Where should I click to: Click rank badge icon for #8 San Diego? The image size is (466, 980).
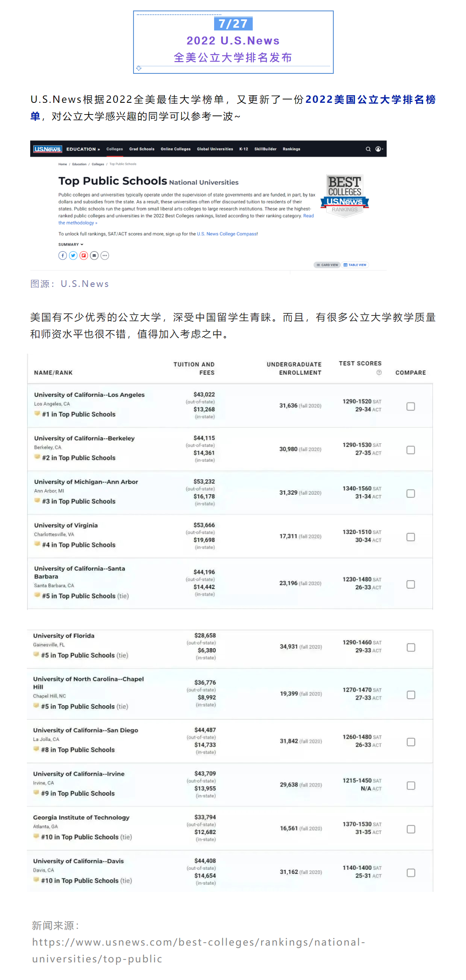tap(37, 749)
